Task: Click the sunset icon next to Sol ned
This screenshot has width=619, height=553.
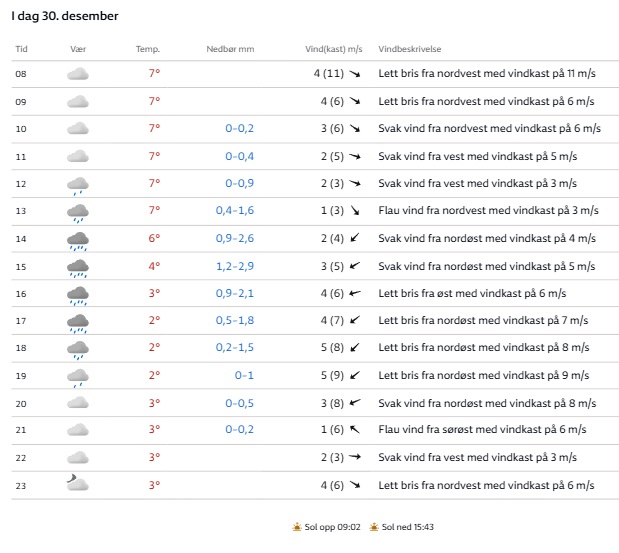Action: click(x=373, y=527)
